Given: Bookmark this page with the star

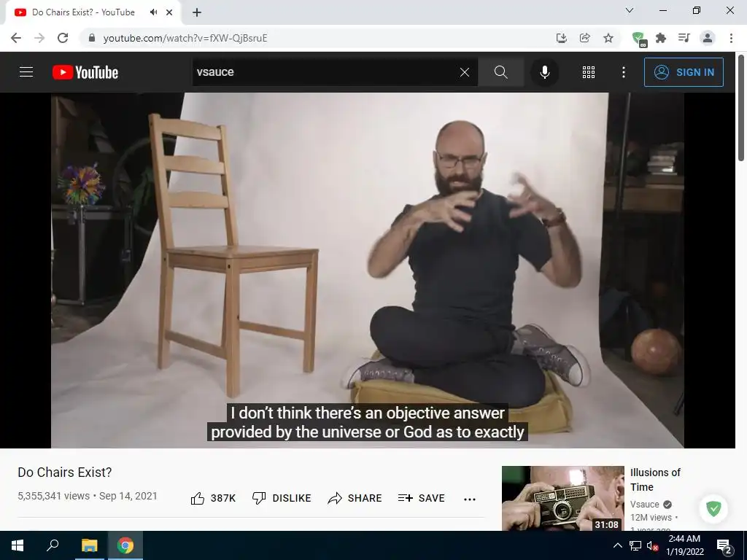Looking at the screenshot, I should (x=608, y=38).
